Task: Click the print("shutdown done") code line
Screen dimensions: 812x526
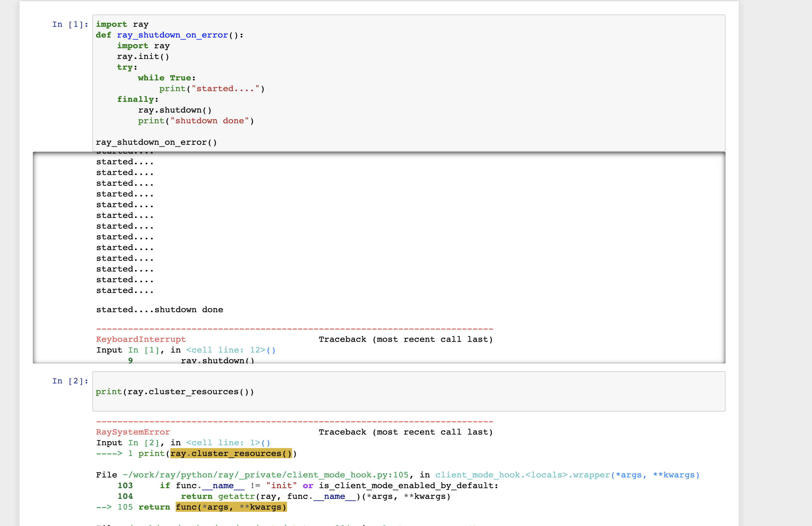Action: (196, 121)
